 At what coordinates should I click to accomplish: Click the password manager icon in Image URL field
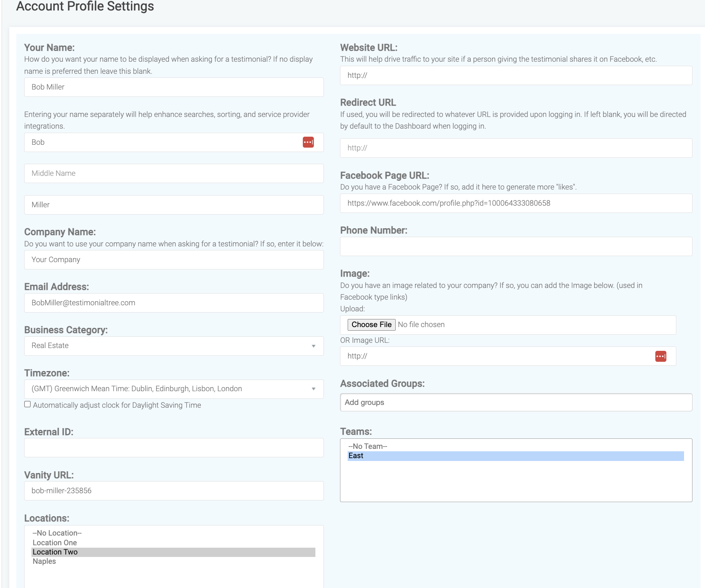tap(661, 356)
